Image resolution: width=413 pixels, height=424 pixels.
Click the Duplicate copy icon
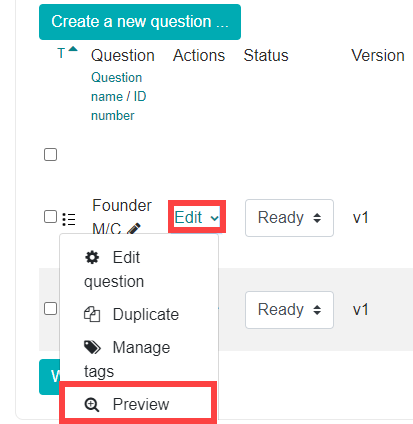92,314
